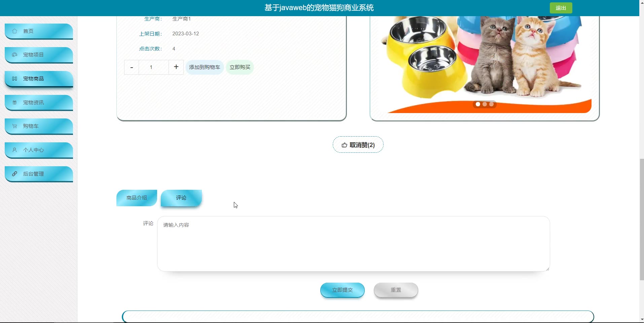Focus the 评论 comment text area
The width and height of the screenshot is (644, 323).
coord(354,244)
